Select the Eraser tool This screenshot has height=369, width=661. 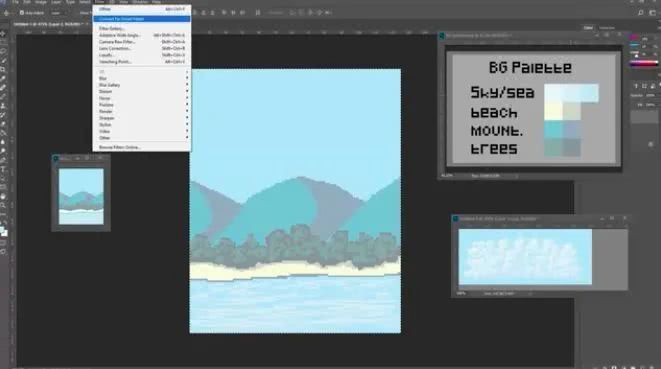[x=3, y=124]
